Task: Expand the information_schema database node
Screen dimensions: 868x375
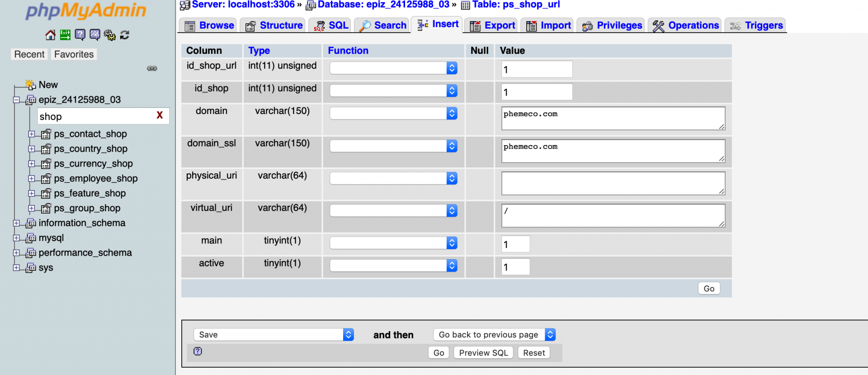Action: point(16,223)
